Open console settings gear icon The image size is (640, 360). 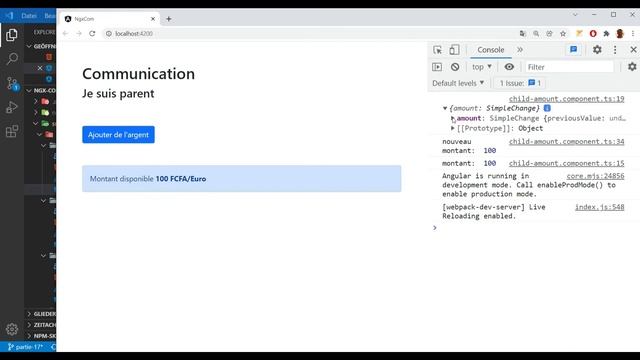click(x=632, y=67)
